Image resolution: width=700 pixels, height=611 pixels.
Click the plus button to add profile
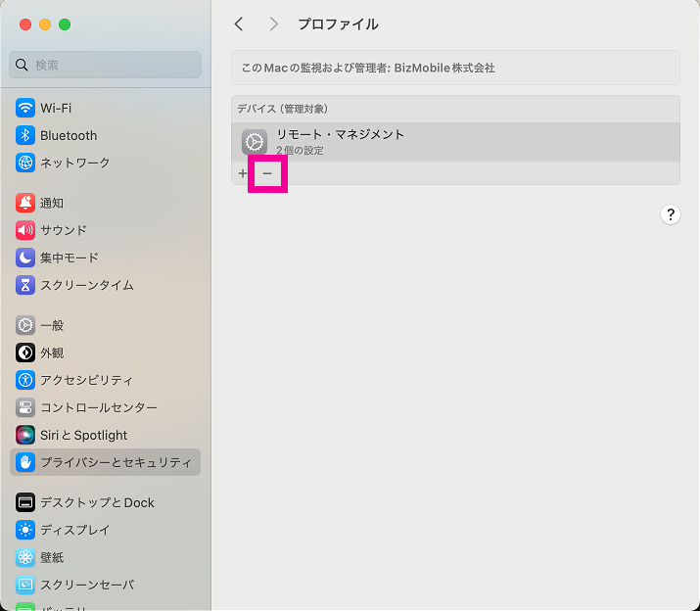click(x=243, y=173)
